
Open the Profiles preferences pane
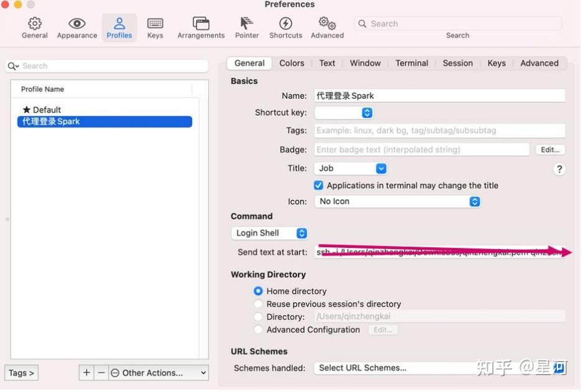click(119, 27)
